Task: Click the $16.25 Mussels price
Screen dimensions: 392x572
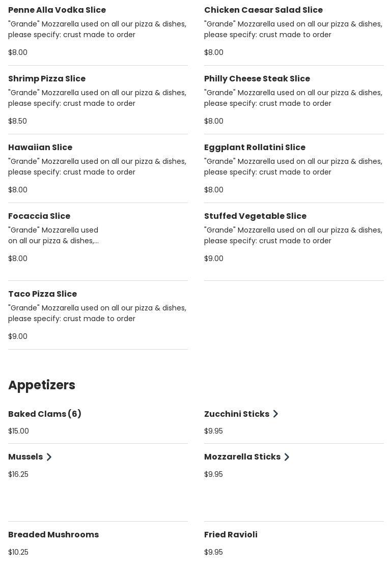Action: click(18, 474)
